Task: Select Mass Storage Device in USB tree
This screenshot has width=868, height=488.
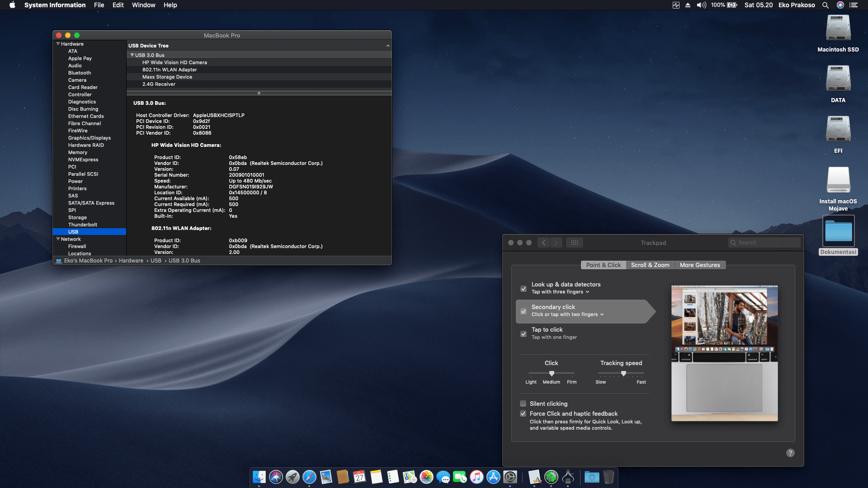Action: (x=167, y=77)
